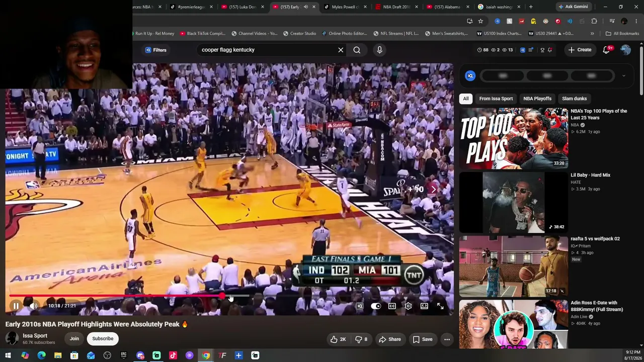Open Issa Sport channel avatar
This screenshot has height=362, width=644.
[x=12, y=339]
